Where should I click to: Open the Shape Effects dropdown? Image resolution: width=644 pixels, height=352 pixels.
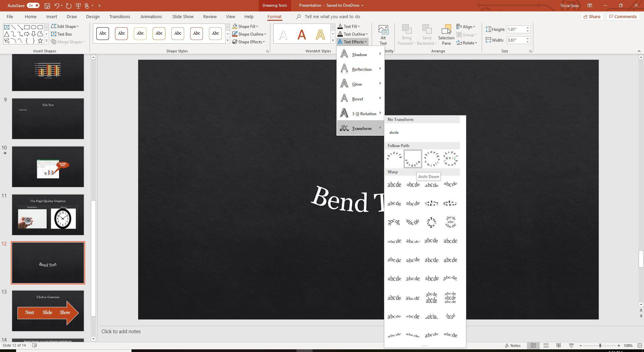pyautogui.click(x=249, y=42)
